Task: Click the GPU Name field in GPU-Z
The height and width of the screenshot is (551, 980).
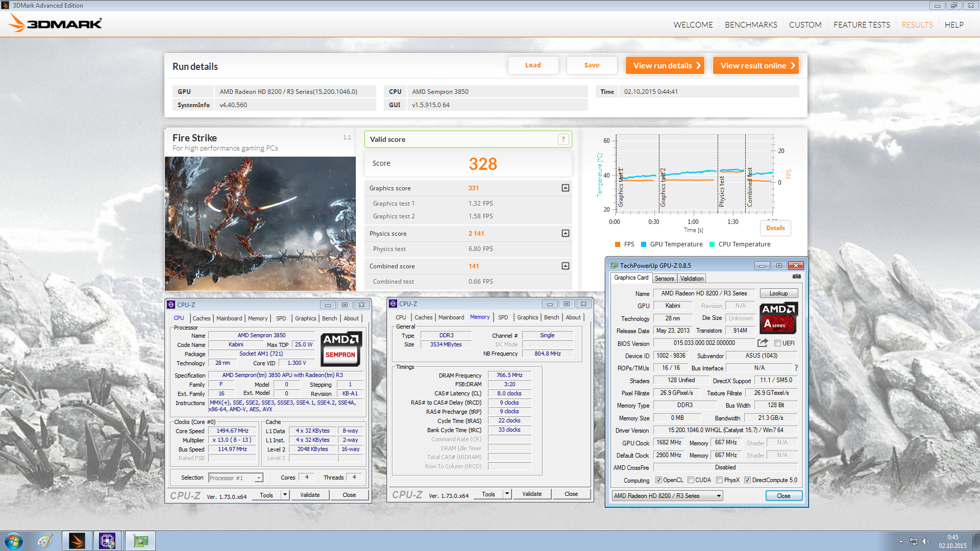Action: click(704, 293)
